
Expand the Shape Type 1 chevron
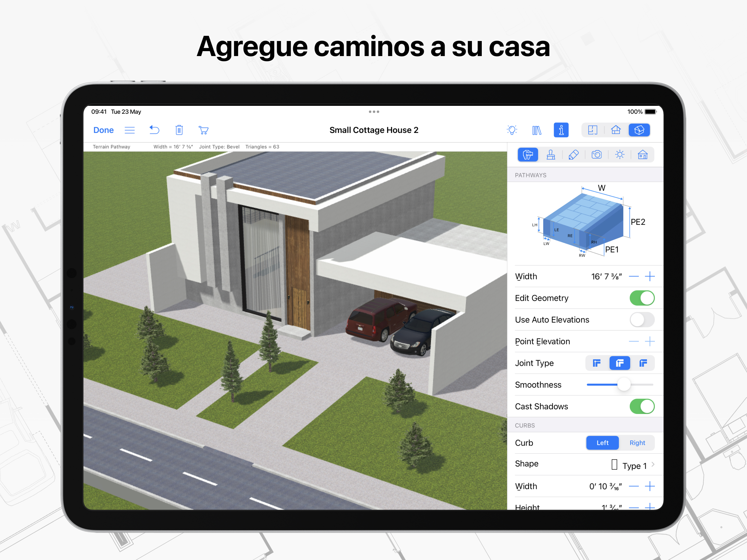tap(653, 464)
